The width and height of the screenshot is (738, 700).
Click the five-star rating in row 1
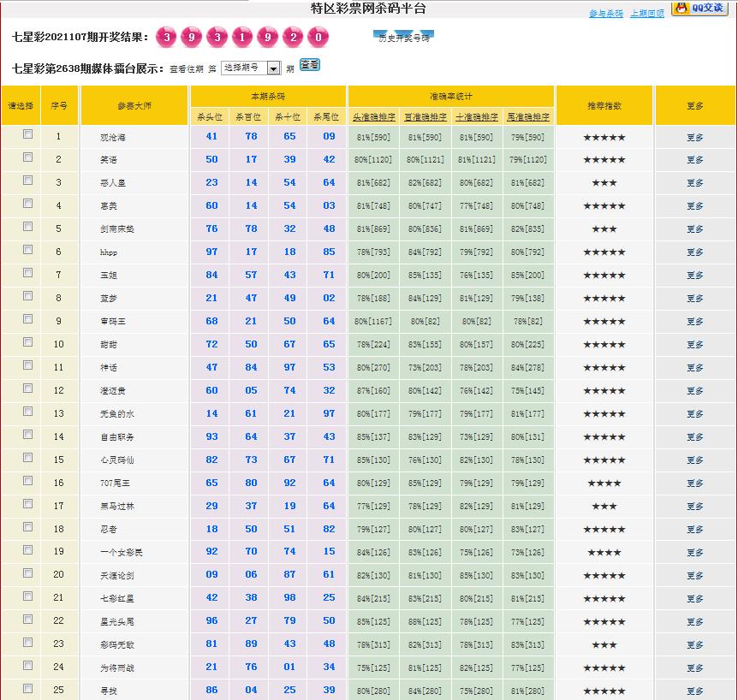pos(604,137)
